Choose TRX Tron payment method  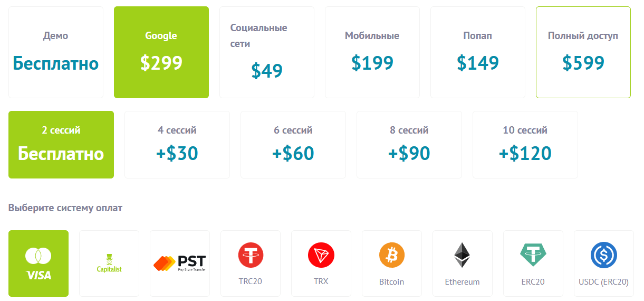321,264
